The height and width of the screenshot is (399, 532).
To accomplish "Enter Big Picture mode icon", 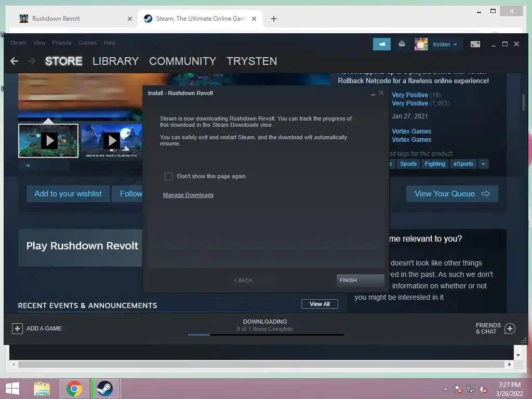I will coord(475,44).
